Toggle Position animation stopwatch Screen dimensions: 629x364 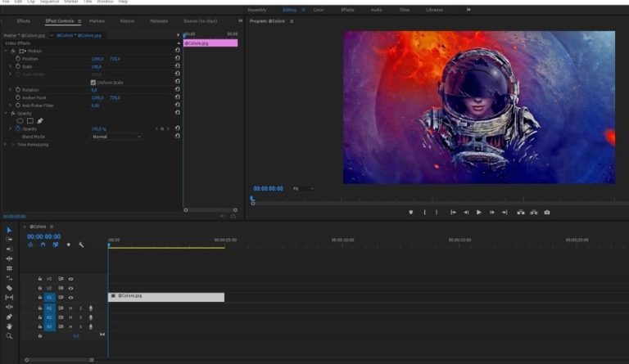pyautogui.click(x=18, y=58)
